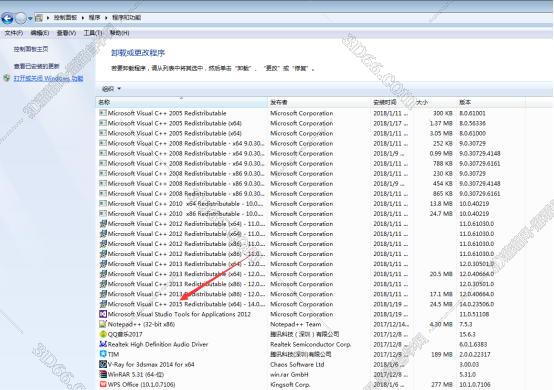Select WinRAR 5.31 (64-位) entry name
Viewport: 554px width, 390px height.
point(136,374)
